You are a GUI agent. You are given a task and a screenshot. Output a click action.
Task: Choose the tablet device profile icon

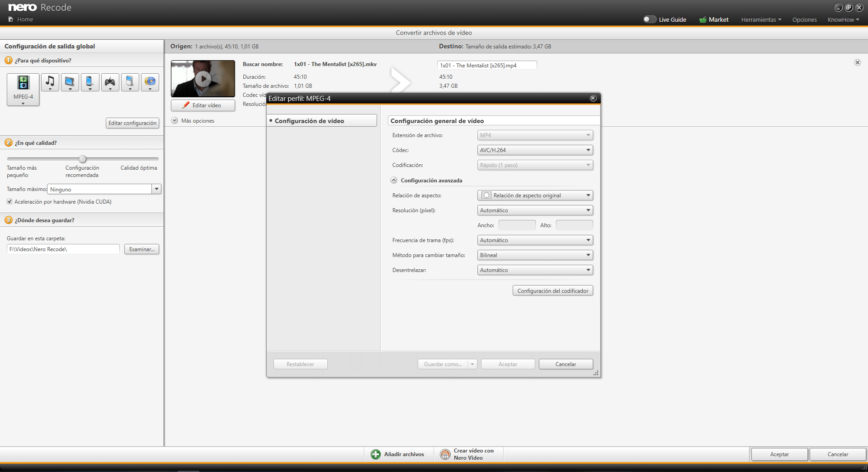click(x=70, y=82)
